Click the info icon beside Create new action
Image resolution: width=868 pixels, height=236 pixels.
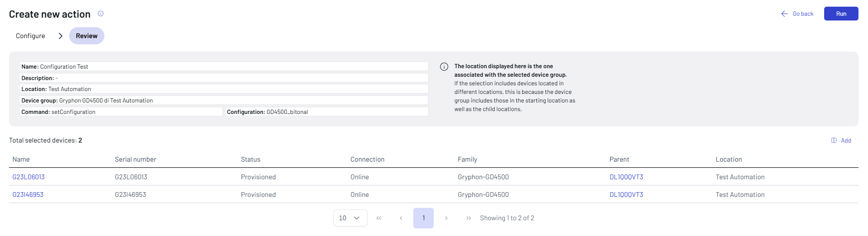coord(101,14)
